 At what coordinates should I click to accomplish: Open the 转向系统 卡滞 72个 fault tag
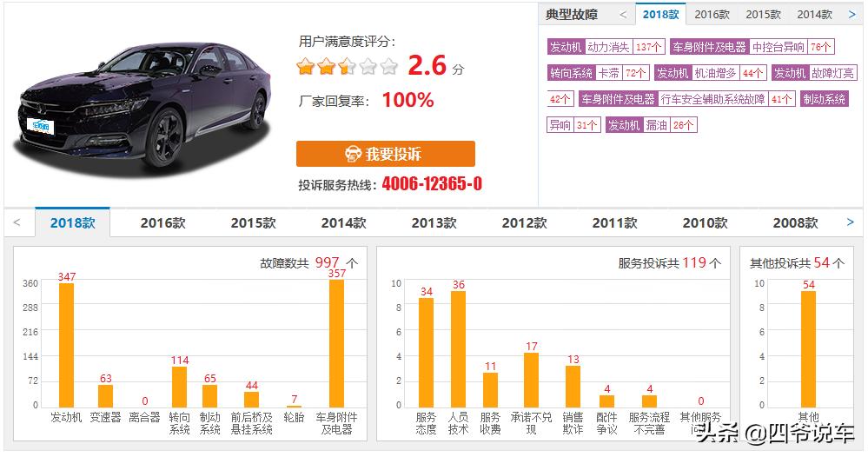pos(598,73)
